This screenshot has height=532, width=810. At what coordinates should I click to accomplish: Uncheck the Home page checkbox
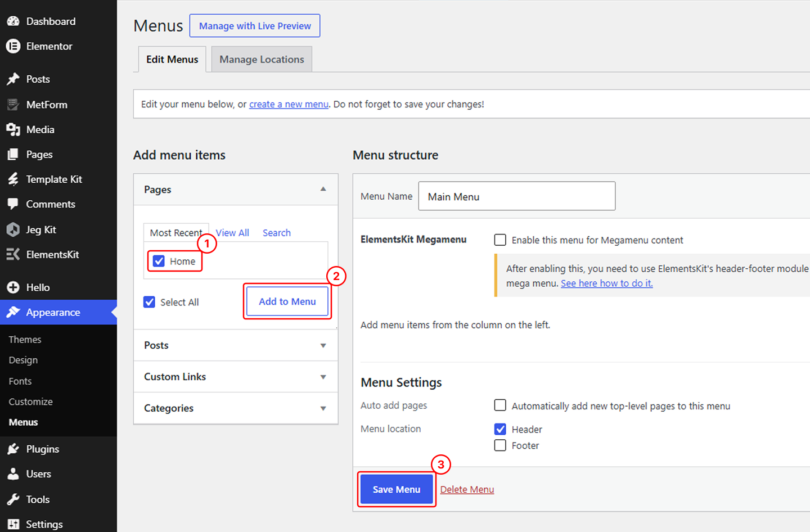click(159, 261)
